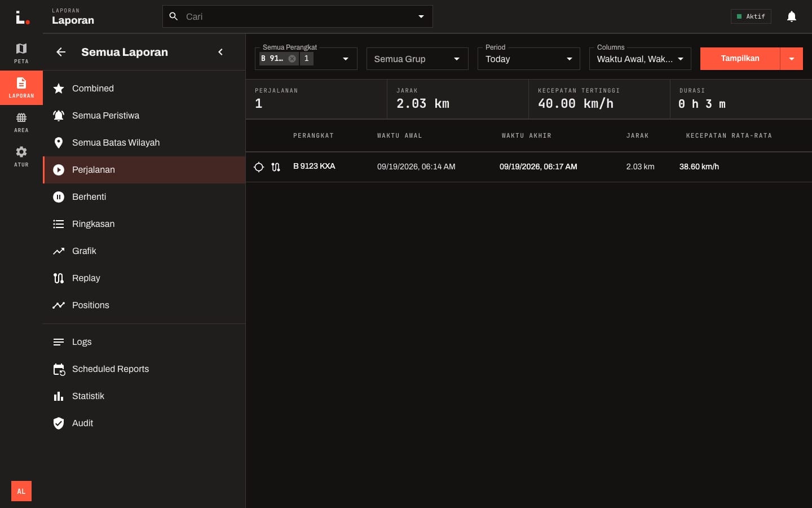Open the Berhenti report
The image size is (812, 508).
point(144,197)
